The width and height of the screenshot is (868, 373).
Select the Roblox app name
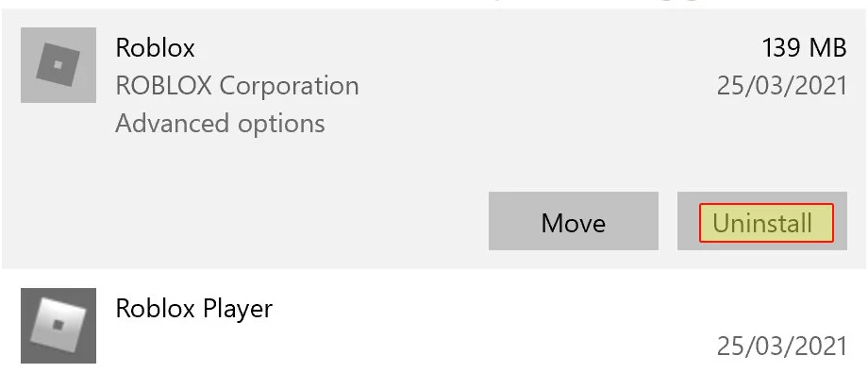[155, 48]
